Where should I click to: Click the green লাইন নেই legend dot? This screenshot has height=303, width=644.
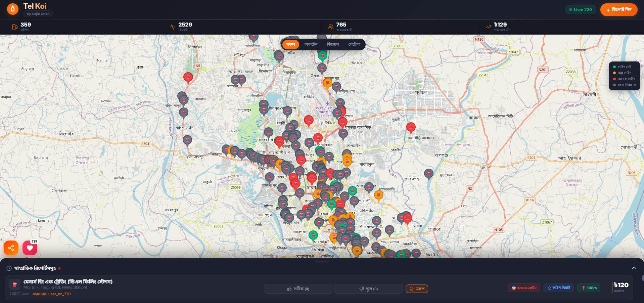(614, 67)
